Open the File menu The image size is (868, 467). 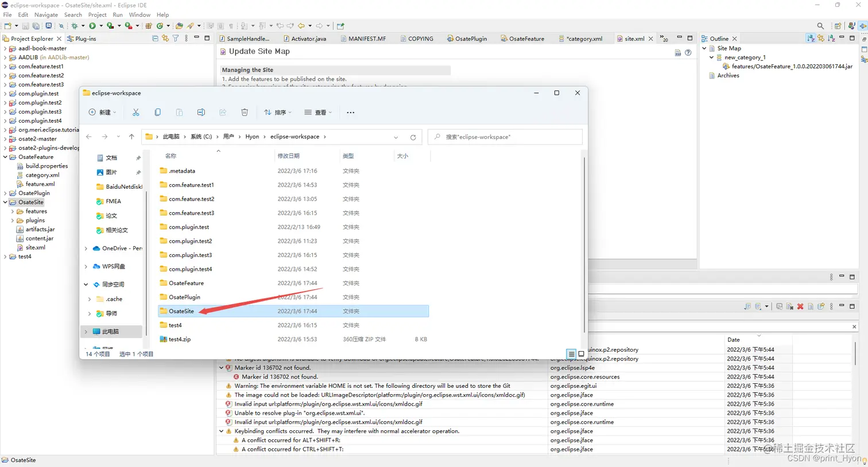tap(7, 15)
